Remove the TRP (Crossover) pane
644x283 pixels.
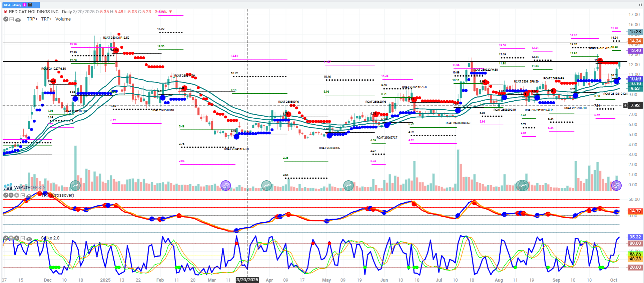(6, 195)
